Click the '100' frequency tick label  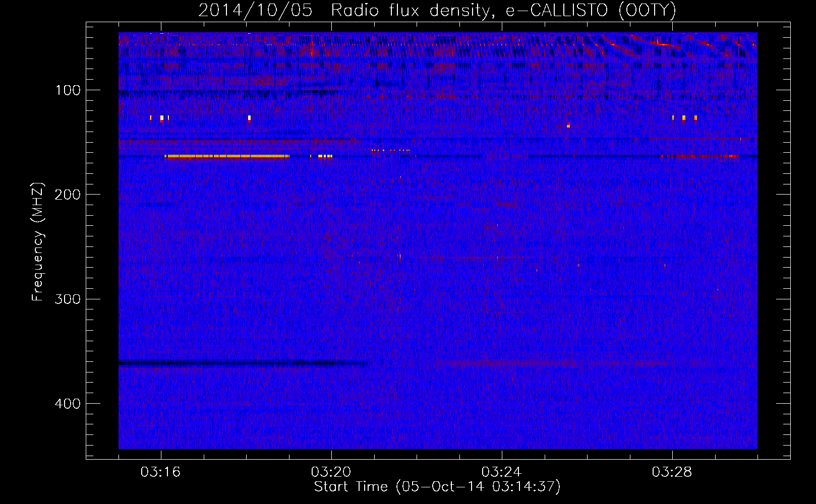(68, 90)
